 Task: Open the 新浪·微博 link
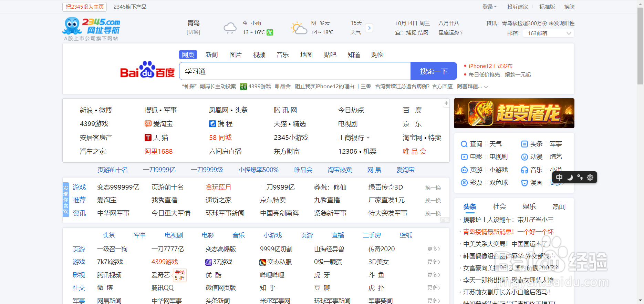click(x=96, y=110)
